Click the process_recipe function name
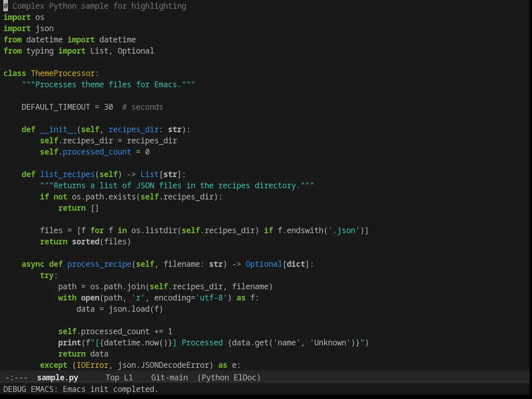Image resolution: width=532 pixels, height=399 pixels. [99, 264]
